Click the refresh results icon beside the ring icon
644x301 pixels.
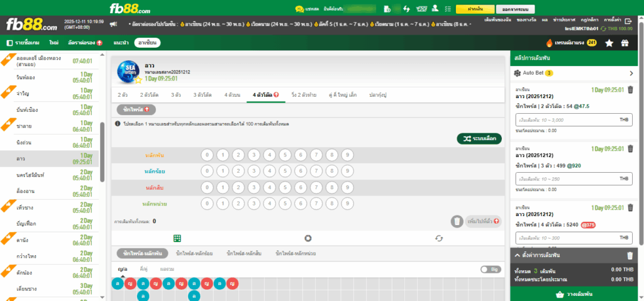pos(439,238)
